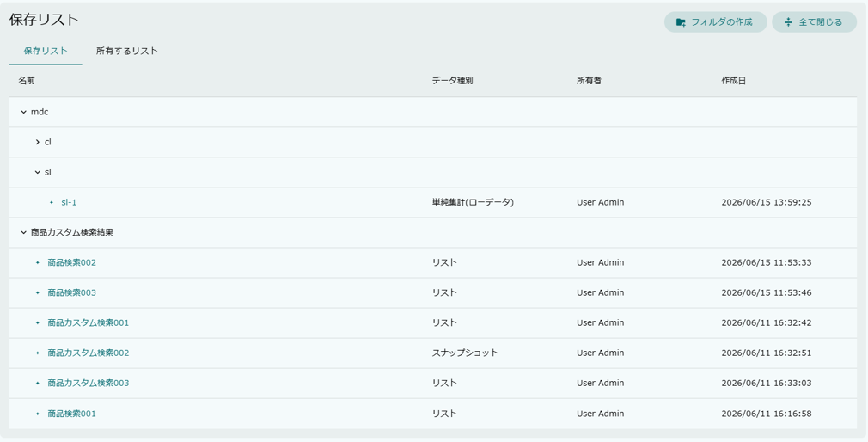Click the date 2026/06/11 16:33:03
This screenshot has height=442, width=868.
point(766,383)
